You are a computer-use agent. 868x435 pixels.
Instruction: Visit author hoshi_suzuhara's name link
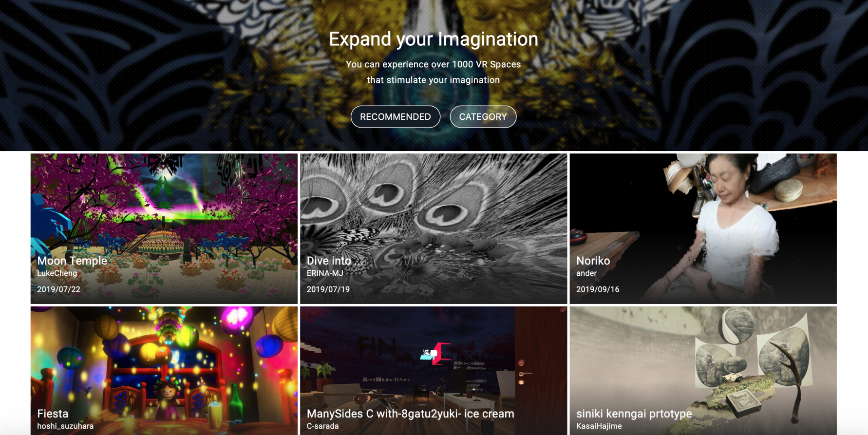[65, 426]
